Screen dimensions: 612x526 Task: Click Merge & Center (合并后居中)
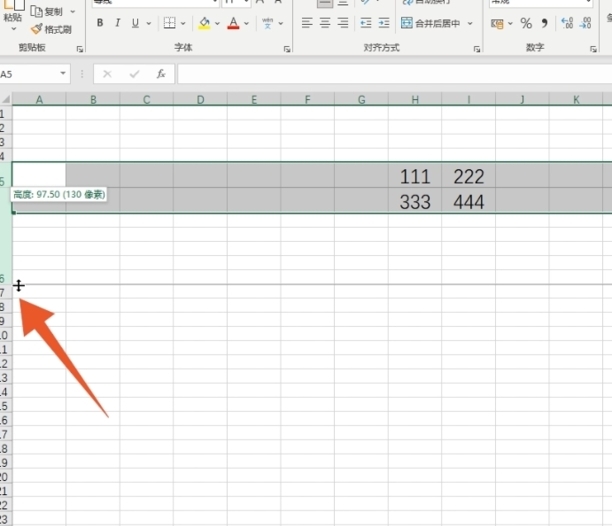pos(431,23)
